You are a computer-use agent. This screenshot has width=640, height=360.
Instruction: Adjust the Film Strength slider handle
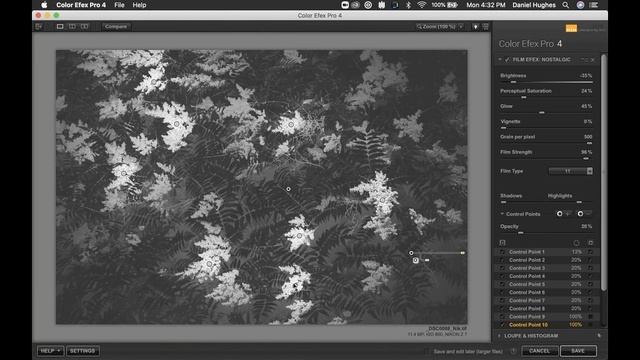[x=586, y=158]
